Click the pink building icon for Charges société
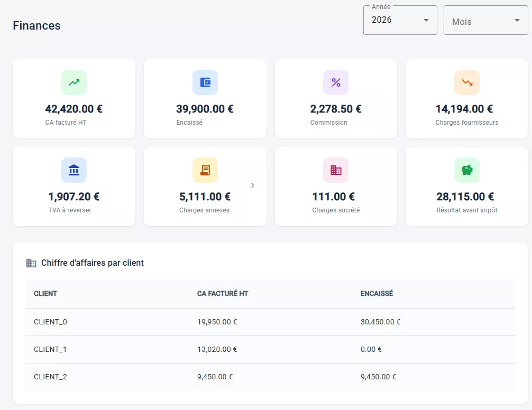 tap(336, 170)
